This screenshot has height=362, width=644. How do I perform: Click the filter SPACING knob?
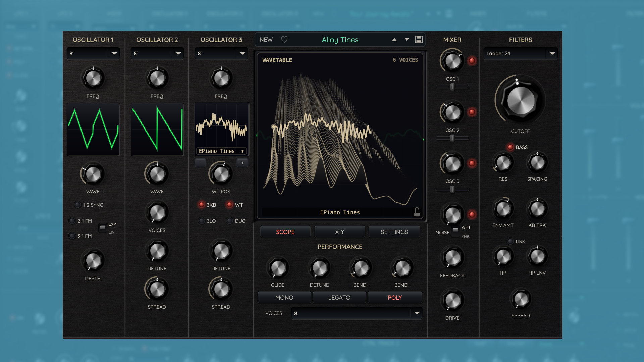(x=537, y=163)
